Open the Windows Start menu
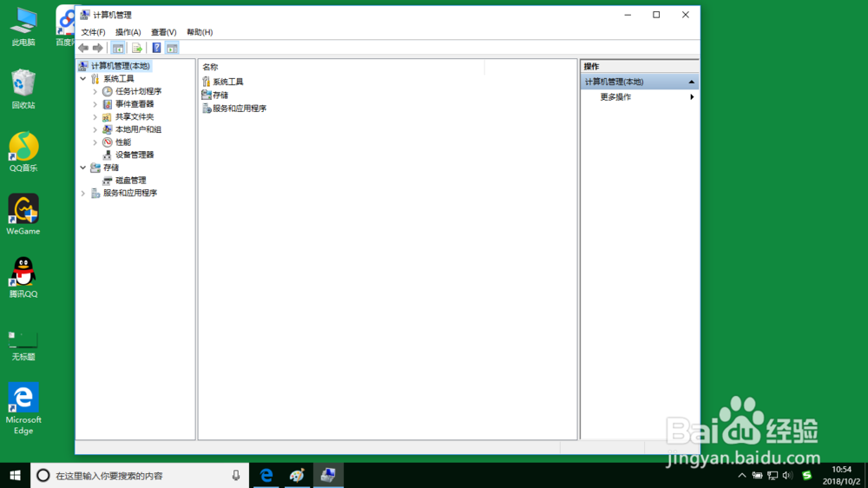Image resolution: width=868 pixels, height=488 pixels. point(15,475)
